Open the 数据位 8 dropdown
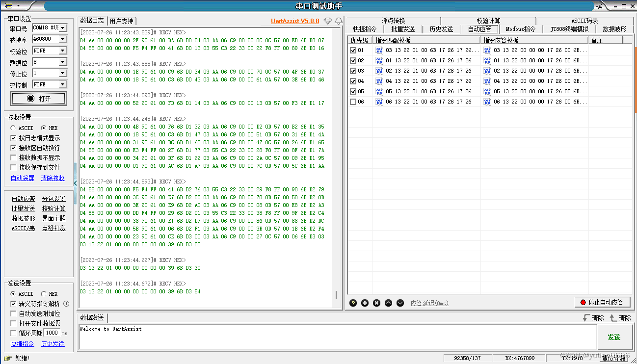Image resolution: width=637 pixels, height=364 pixels. 63,62
